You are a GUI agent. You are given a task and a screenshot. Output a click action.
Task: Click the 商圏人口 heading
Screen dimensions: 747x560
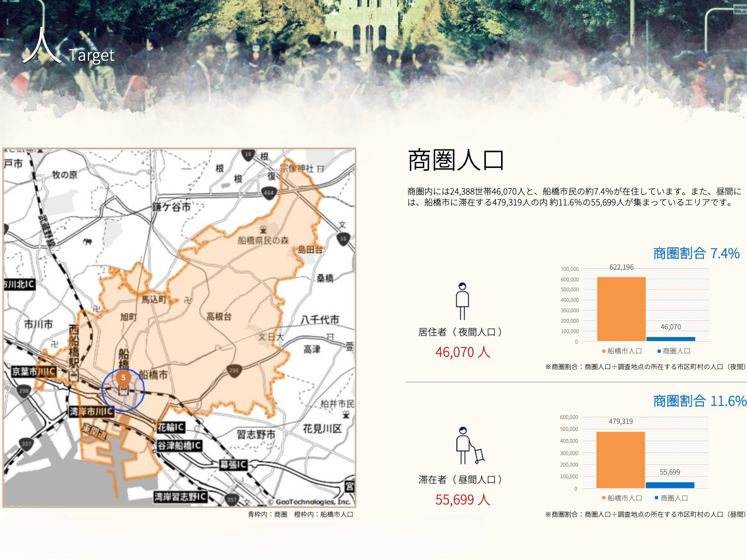[x=456, y=160]
